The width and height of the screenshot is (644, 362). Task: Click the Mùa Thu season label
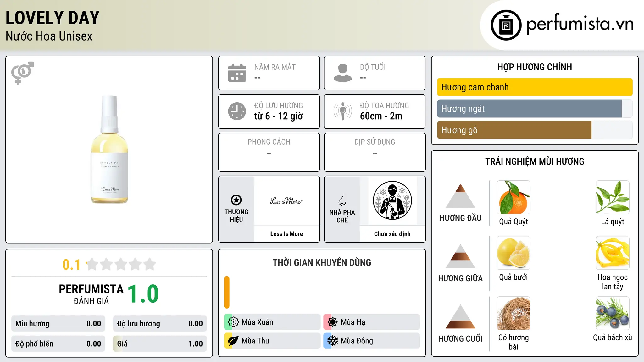(255, 341)
